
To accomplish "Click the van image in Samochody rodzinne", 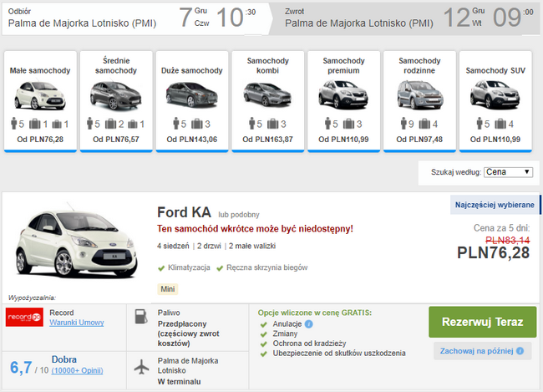I will pos(419,95).
